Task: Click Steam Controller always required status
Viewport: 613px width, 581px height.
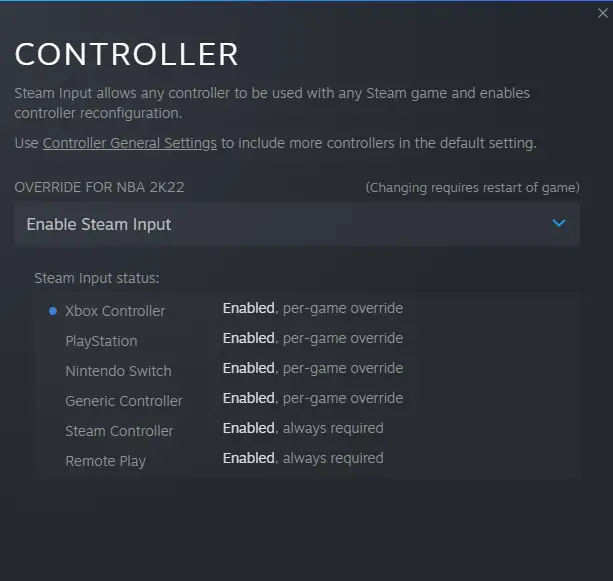Action: (x=303, y=429)
